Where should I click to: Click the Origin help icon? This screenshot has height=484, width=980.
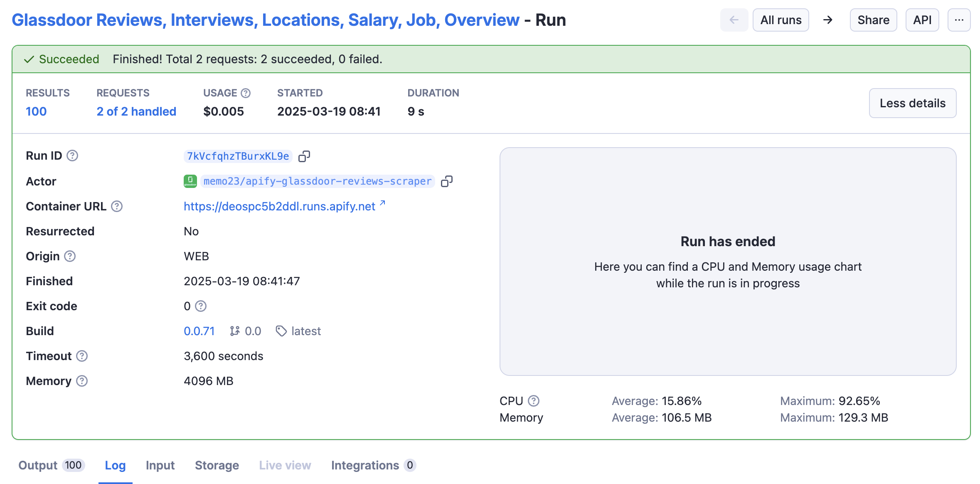click(70, 257)
